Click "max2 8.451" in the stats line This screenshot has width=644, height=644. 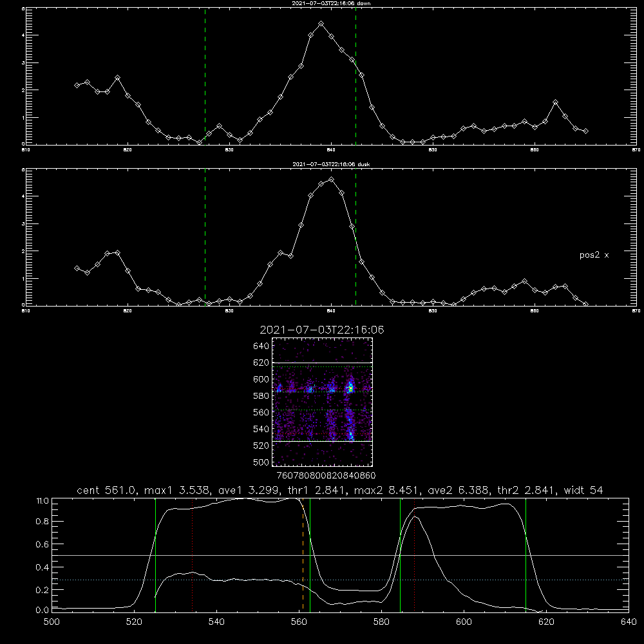coord(384,490)
